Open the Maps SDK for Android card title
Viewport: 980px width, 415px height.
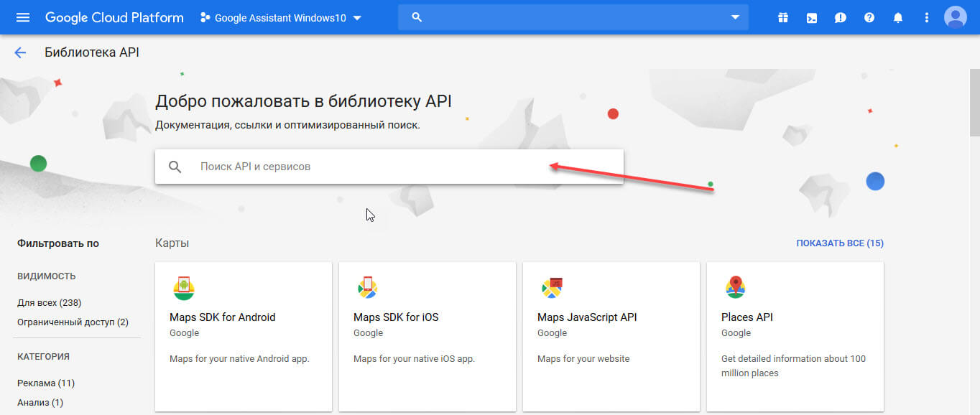[x=222, y=317]
